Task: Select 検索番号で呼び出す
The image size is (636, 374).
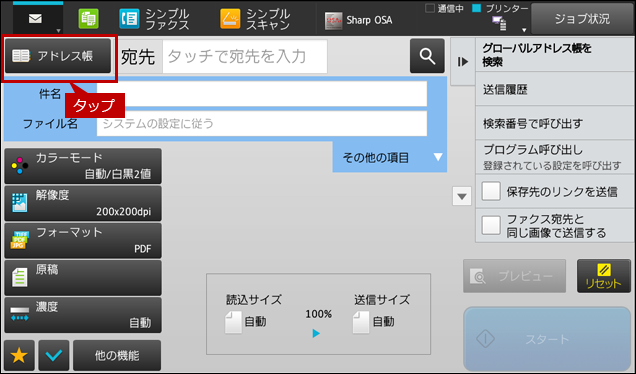Action: [x=554, y=123]
